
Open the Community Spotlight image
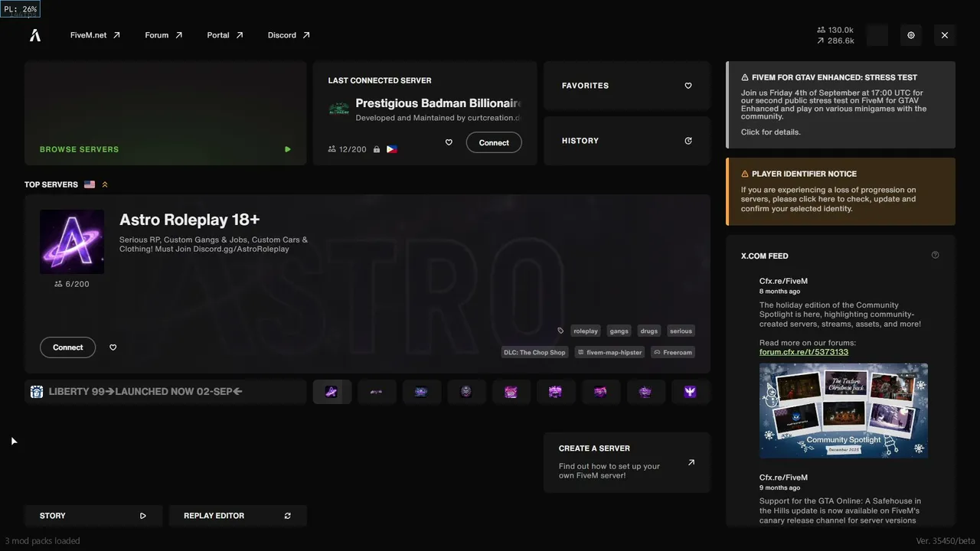click(844, 411)
